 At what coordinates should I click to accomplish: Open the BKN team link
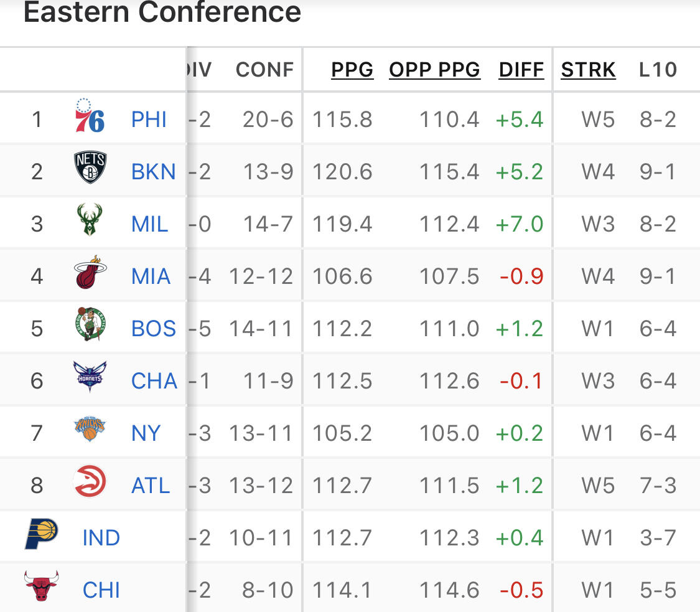(154, 172)
